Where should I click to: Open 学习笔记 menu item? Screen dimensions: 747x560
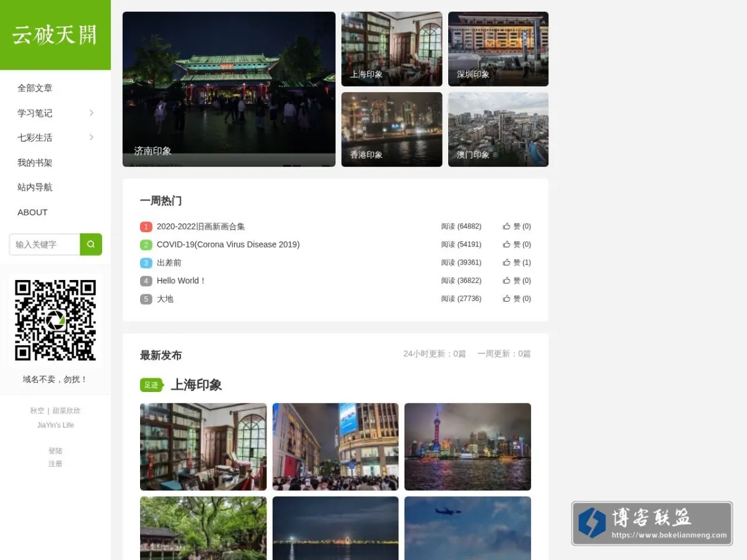click(x=35, y=113)
